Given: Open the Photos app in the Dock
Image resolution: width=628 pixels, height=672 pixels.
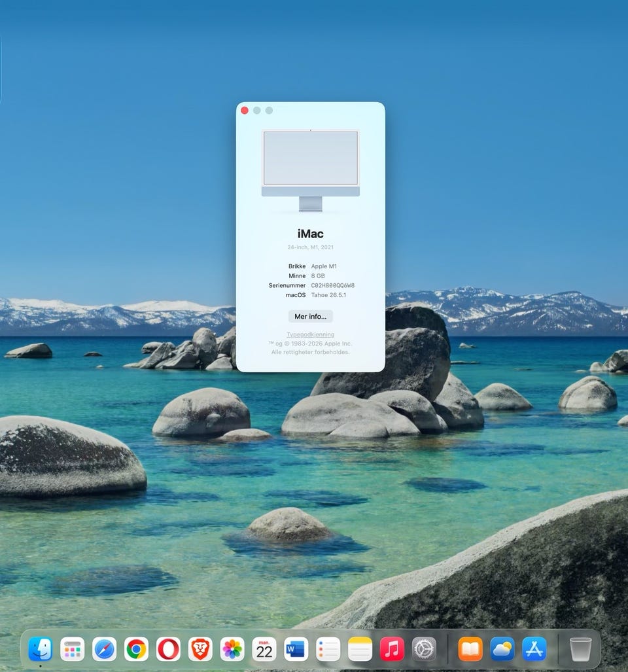Looking at the screenshot, I should (232, 649).
